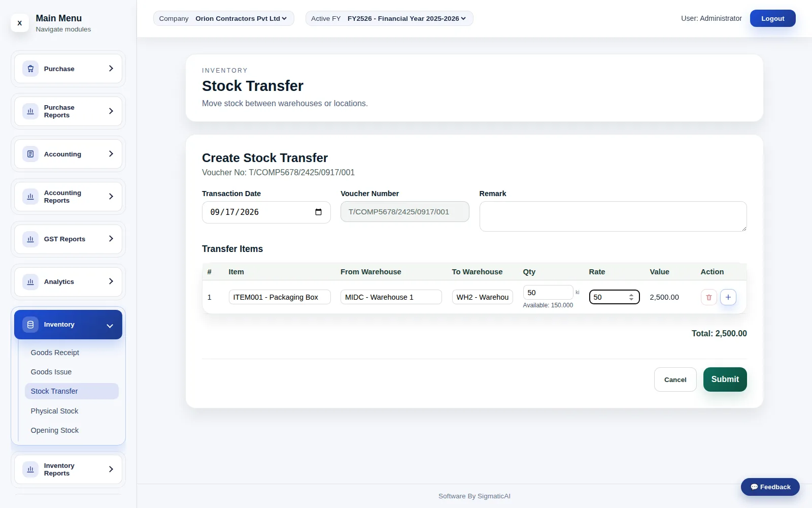Expand the Analytics chevron
This screenshot has height=508, width=812.
[x=111, y=281]
